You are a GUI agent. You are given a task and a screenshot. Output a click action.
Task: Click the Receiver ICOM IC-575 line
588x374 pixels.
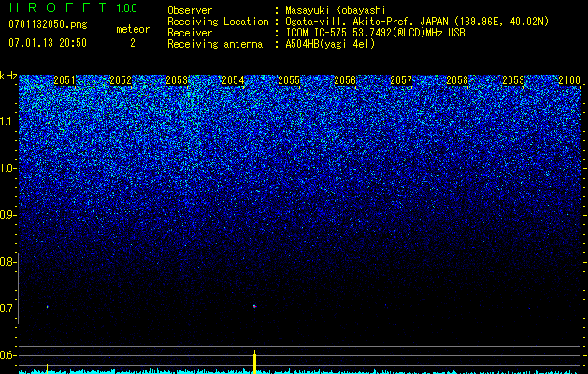316,33
